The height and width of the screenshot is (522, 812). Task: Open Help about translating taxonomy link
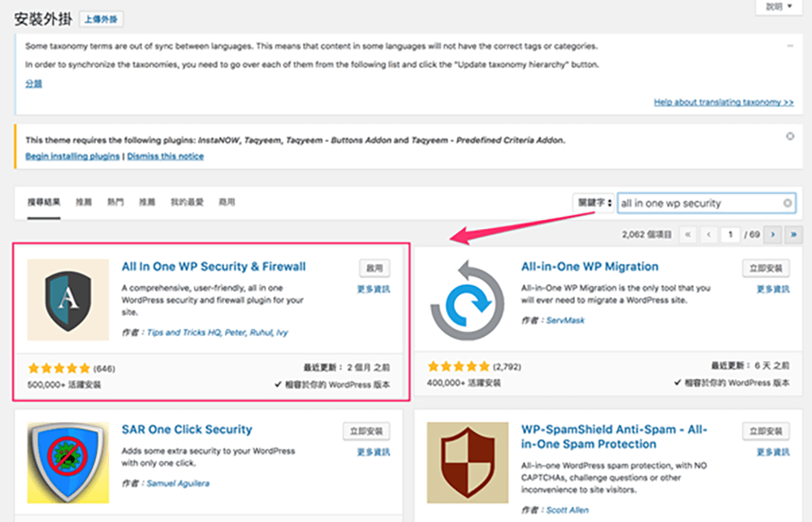(x=723, y=102)
